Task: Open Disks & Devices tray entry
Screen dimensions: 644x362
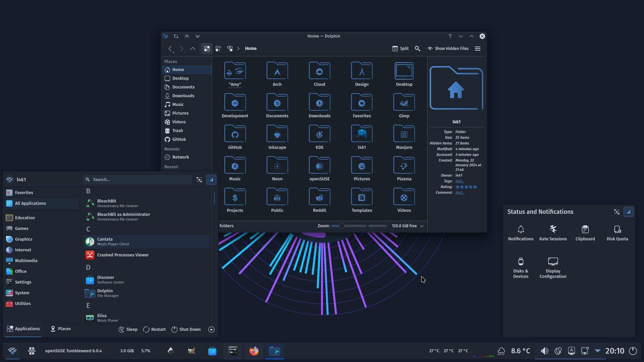Action: (x=521, y=268)
